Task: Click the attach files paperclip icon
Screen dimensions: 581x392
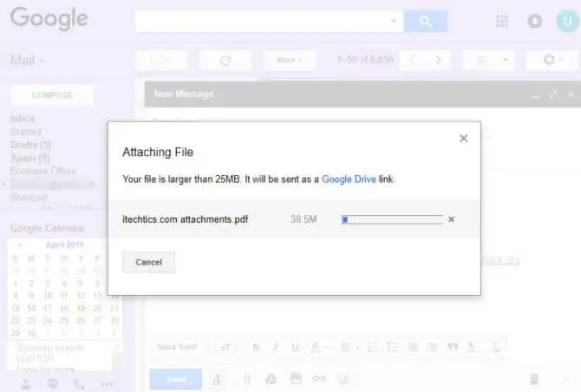Action: 247,379
